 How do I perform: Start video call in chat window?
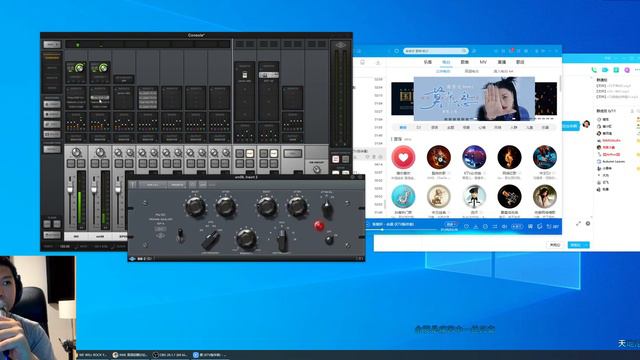[x=605, y=70]
